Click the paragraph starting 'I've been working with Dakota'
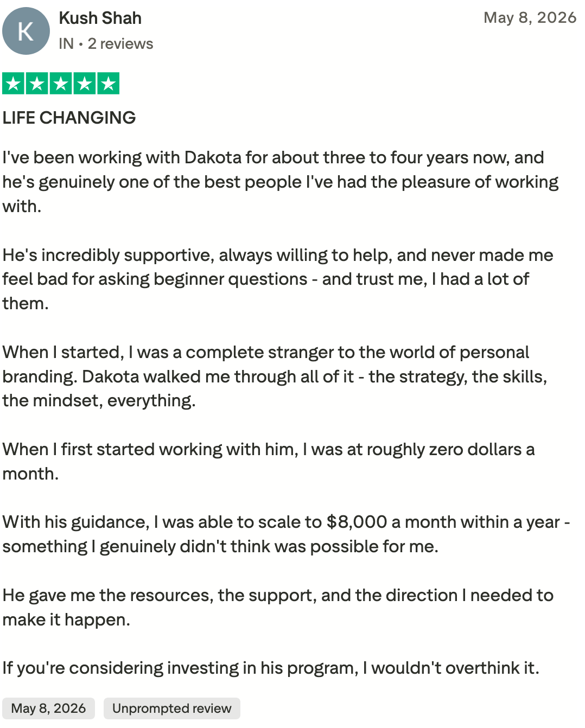 coord(281,182)
